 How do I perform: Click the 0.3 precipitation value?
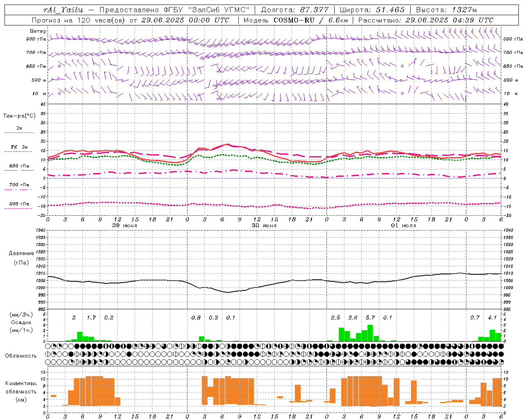pos(213,317)
